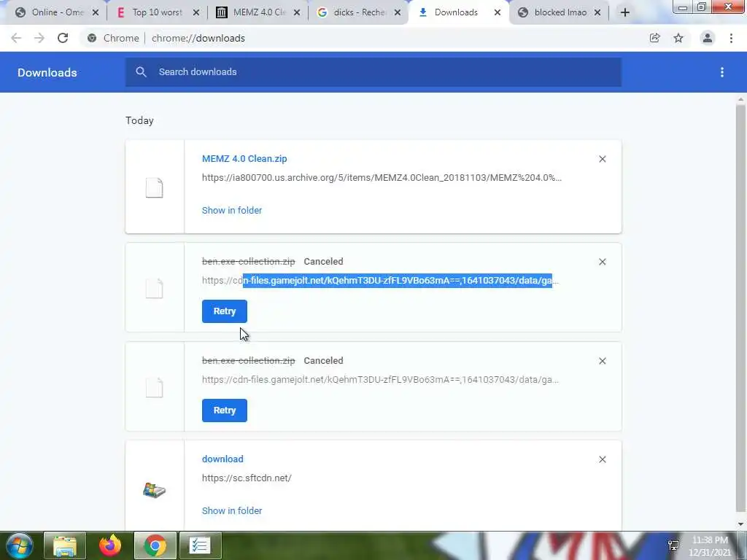Click the Downloads header title
747x560 pixels.
point(47,72)
